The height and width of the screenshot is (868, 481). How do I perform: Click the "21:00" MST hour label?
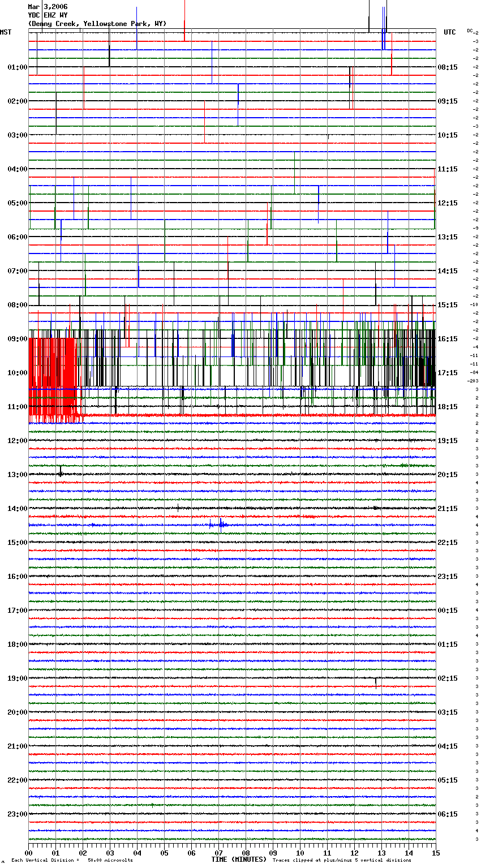[18, 746]
